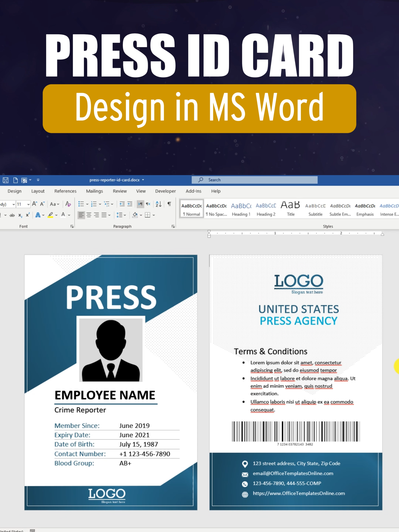Toggle justify alignment
399x532 pixels.
pos(104,215)
